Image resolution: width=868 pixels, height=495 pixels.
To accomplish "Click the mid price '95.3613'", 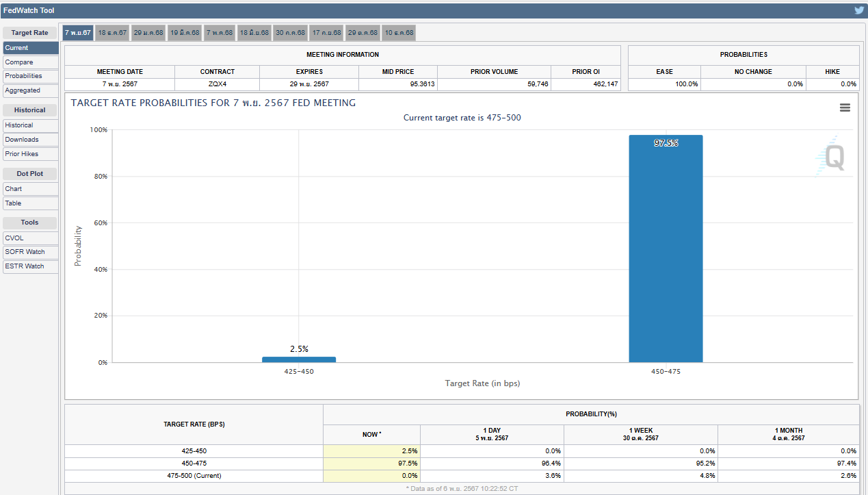I will coord(422,84).
